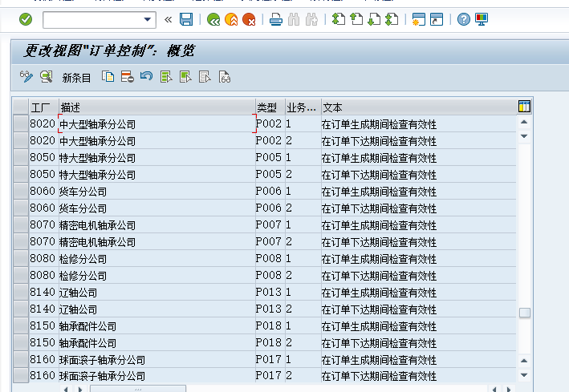Viewport: 569px width, 392px height.
Task: Jump to First Page icon
Action: pos(339,19)
